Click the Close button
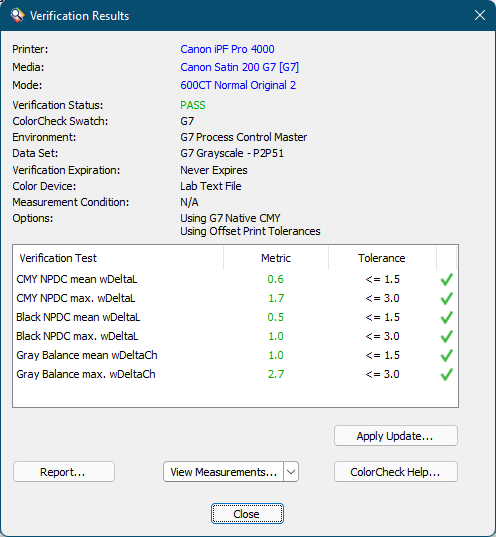This screenshot has width=496, height=537. (x=247, y=513)
